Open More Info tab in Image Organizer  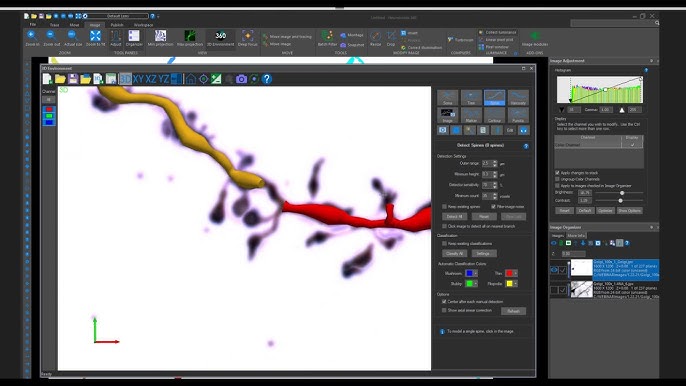[x=576, y=235]
